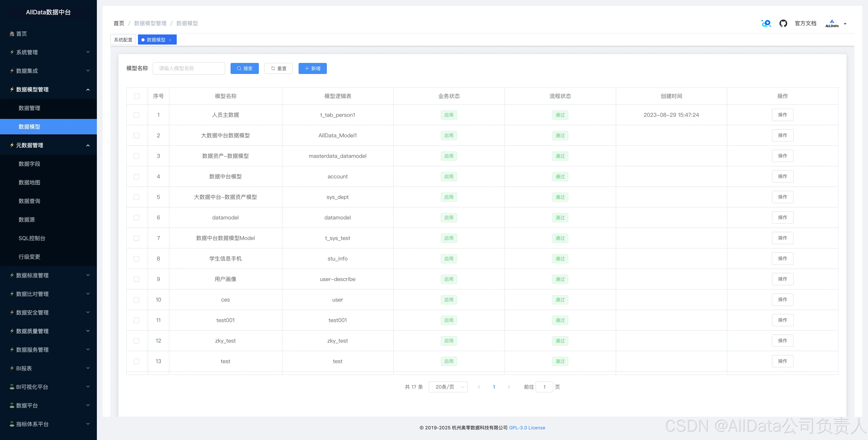Open the 数据地图 menu item
The width and height of the screenshot is (868, 440).
(29, 182)
